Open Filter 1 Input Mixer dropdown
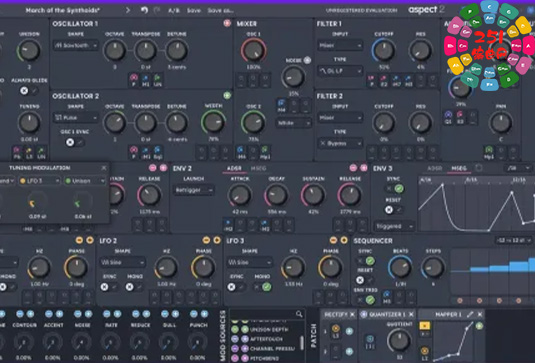The width and height of the screenshot is (535, 363). pos(340,45)
